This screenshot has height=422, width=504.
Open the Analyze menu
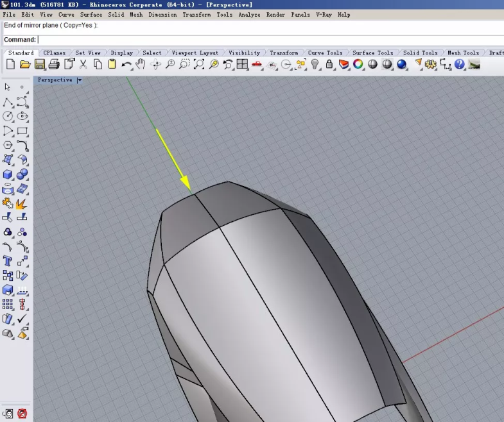pyautogui.click(x=249, y=14)
